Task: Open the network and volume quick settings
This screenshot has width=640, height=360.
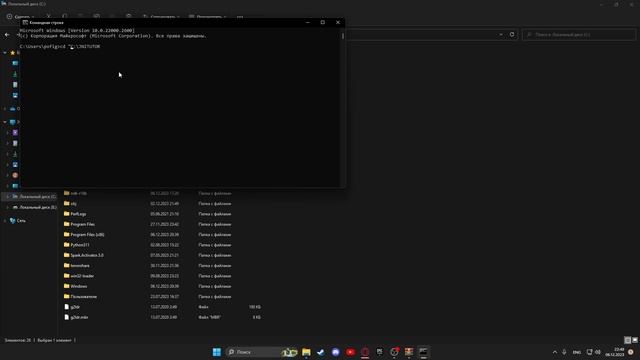Action: click(x=593, y=352)
